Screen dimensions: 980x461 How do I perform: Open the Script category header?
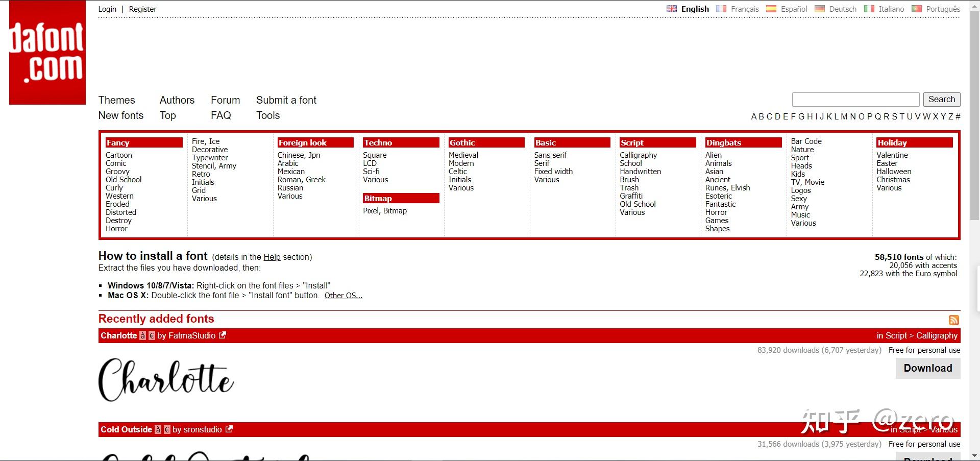coord(657,142)
